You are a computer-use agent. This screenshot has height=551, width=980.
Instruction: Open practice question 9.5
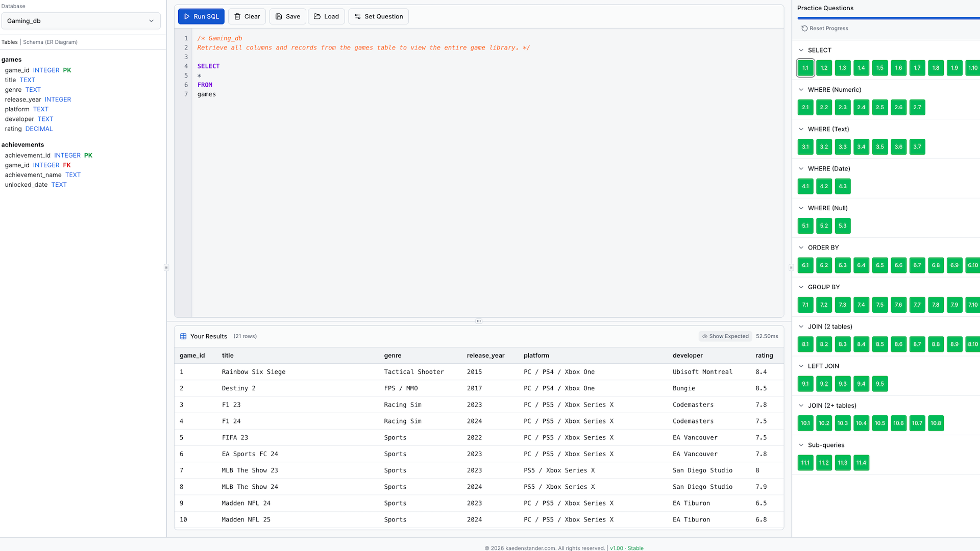(880, 384)
